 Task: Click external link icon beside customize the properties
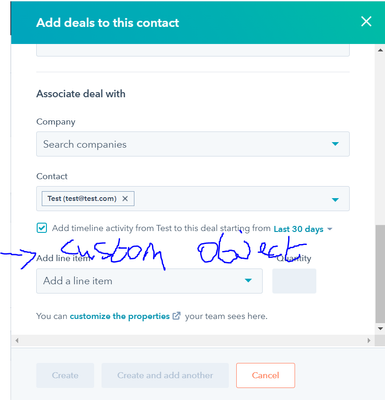(x=176, y=316)
